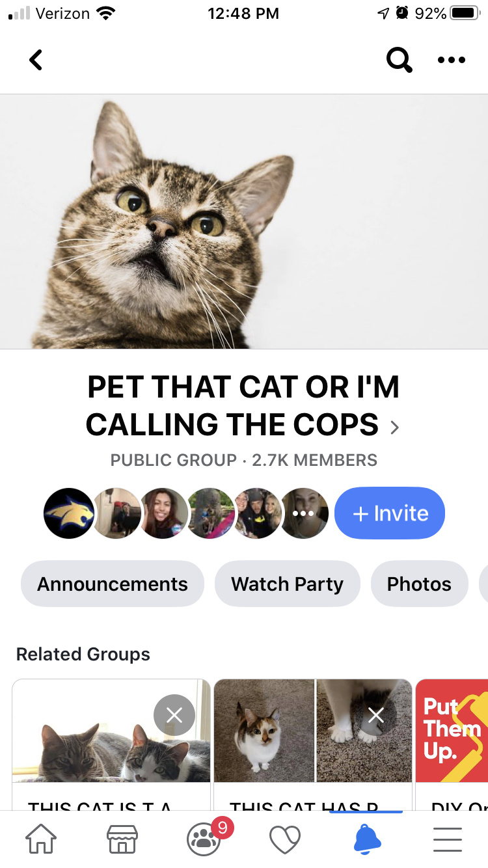Tap the blue Invite button

[x=390, y=513]
